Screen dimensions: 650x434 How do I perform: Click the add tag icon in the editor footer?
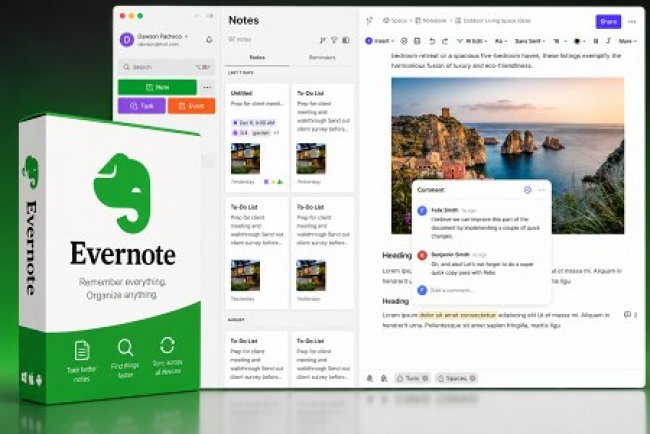384,378
